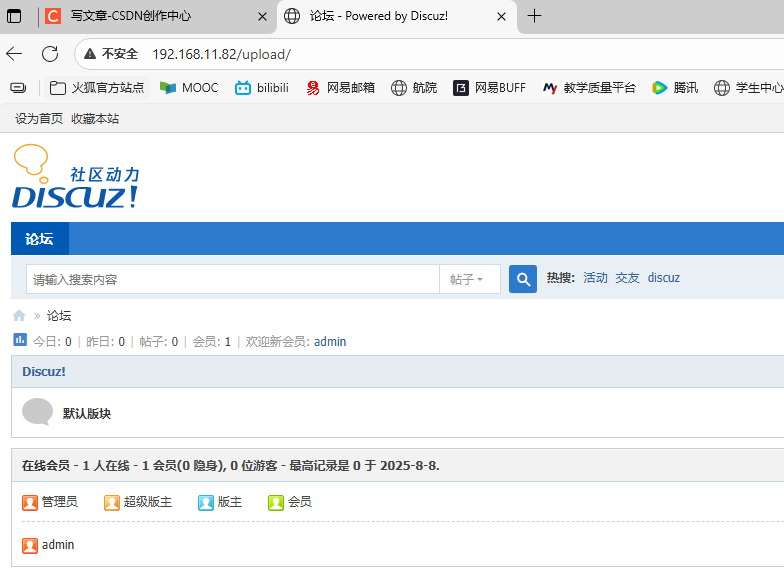
Task: Click the bookmarks bar toggle icon
Action: [18, 88]
